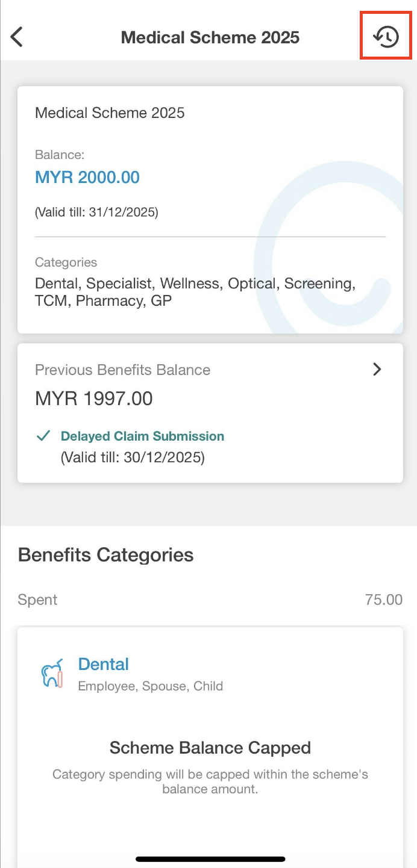Open the Dental category link
Image resolution: width=417 pixels, height=868 pixels.
(x=104, y=665)
